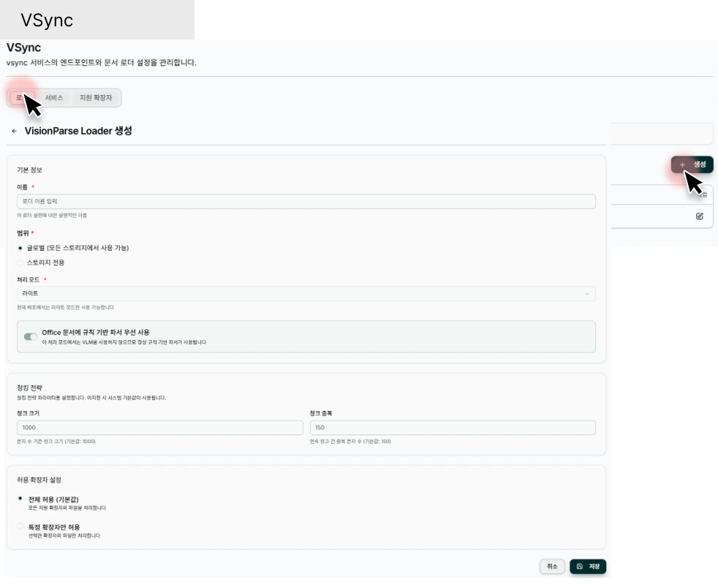Select the 글로벌 scope radio option
This screenshot has width=718, height=588.
pyautogui.click(x=20, y=248)
